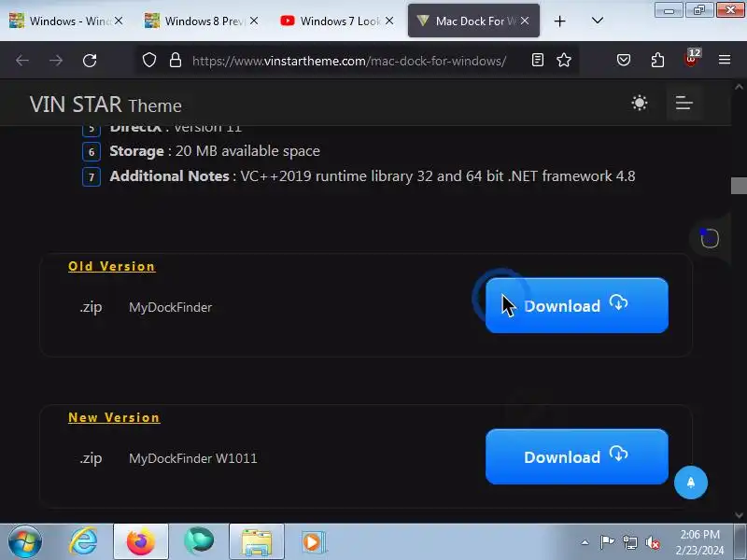Bookmark this page with the star icon
The image size is (747, 560).
[564, 60]
